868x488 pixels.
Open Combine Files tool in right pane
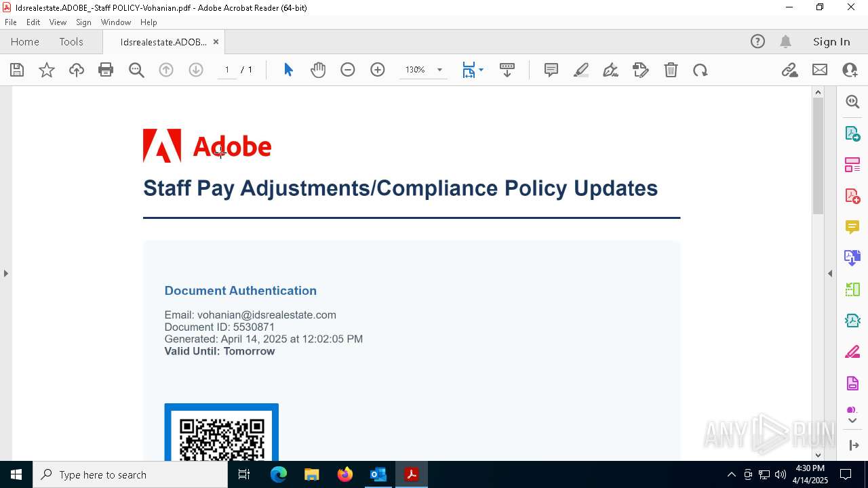coord(852,258)
